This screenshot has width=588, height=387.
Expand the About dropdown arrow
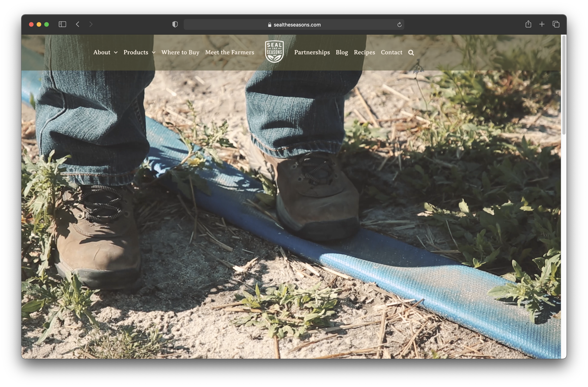pyautogui.click(x=116, y=53)
